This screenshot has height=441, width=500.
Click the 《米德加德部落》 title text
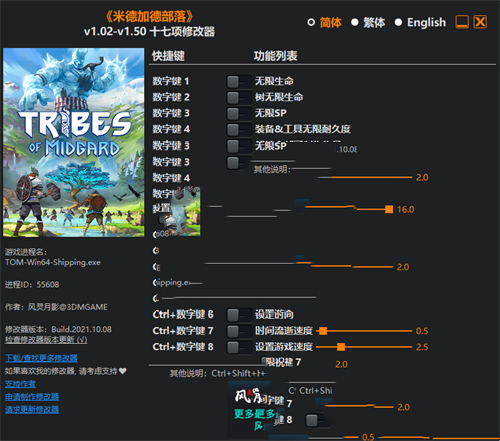pos(149,16)
